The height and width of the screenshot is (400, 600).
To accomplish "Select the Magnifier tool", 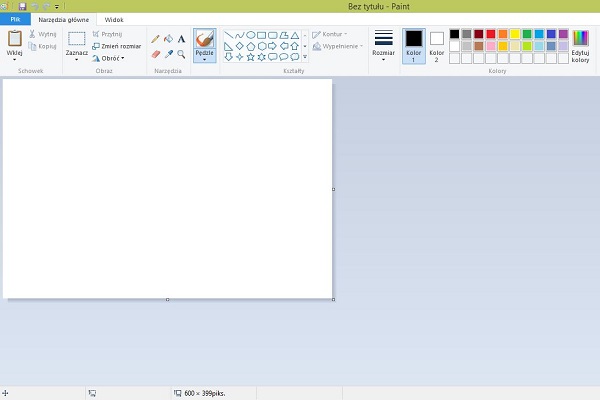I will (x=181, y=54).
